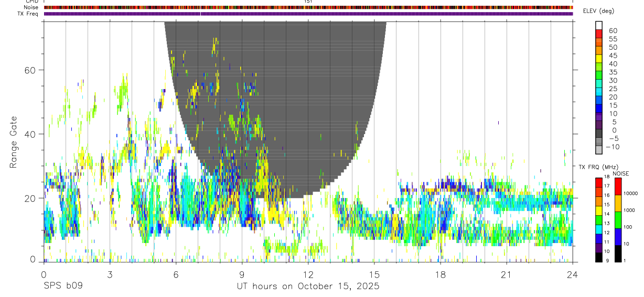Click the '45' value on the ELEV scale
The width and height of the screenshot is (644, 297).
click(613, 56)
